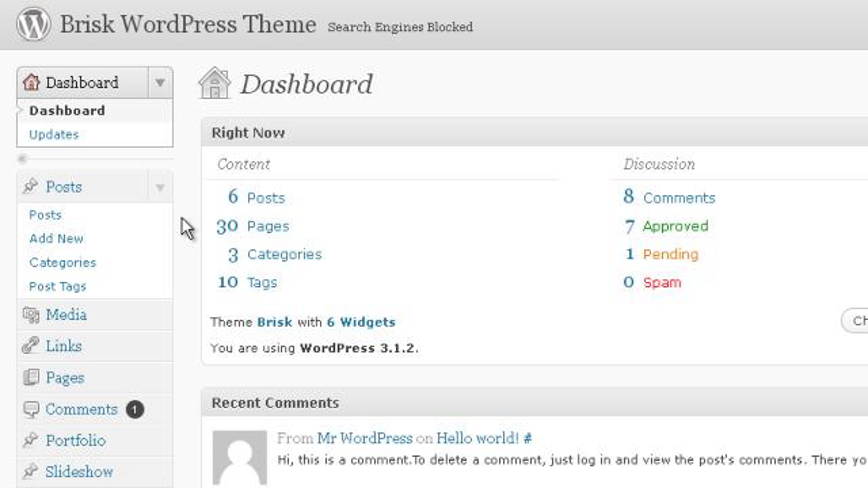Open the Comments menu in sidebar

coord(82,409)
